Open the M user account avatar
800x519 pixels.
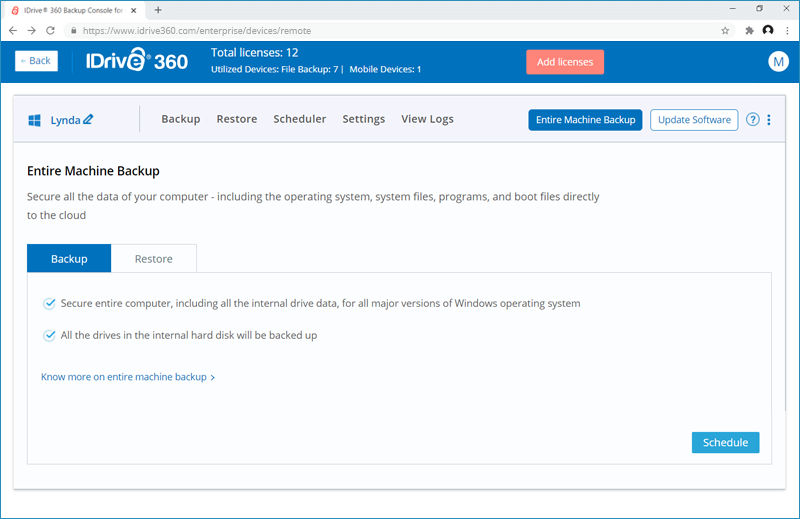(778, 62)
